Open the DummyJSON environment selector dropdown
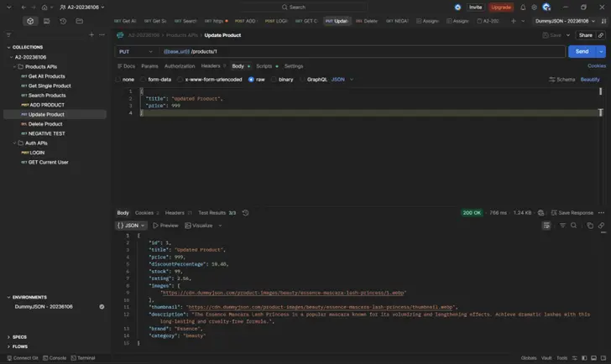The height and width of the screenshot is (364, 611). point(565,21)
